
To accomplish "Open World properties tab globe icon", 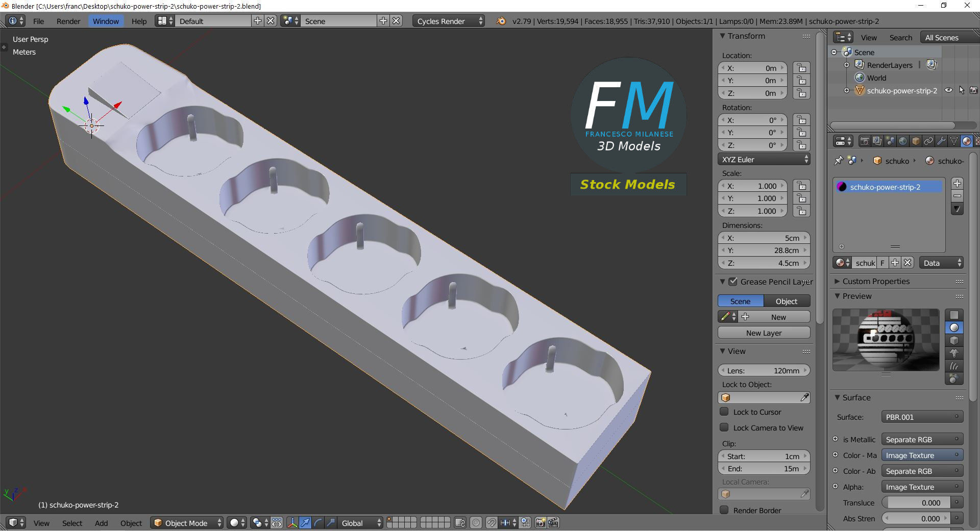I will pos(903,141).
